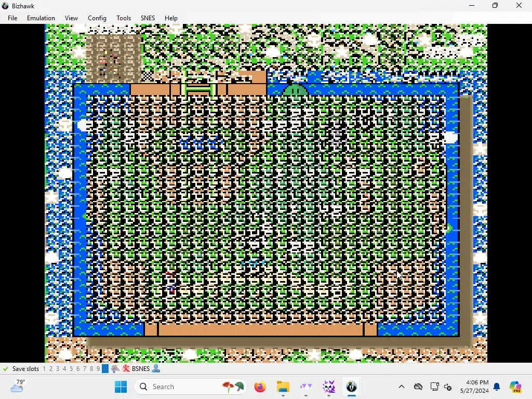Click the OneDrive cloud tray icon
Image resolution: width=532 pixels, height=399 pixels.
click(x=418, y=387)
